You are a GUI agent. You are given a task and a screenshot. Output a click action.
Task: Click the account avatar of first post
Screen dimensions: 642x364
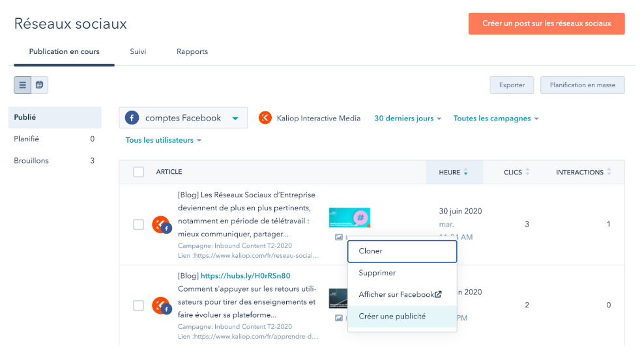coord(160,225)
